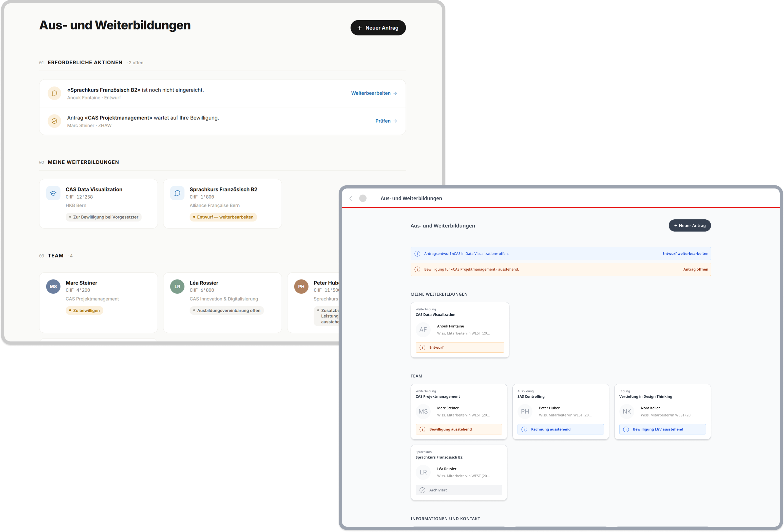784x532 pixels.
Task: Click the NK avatar on Nora Keller card
Action: tap(627, 412)
